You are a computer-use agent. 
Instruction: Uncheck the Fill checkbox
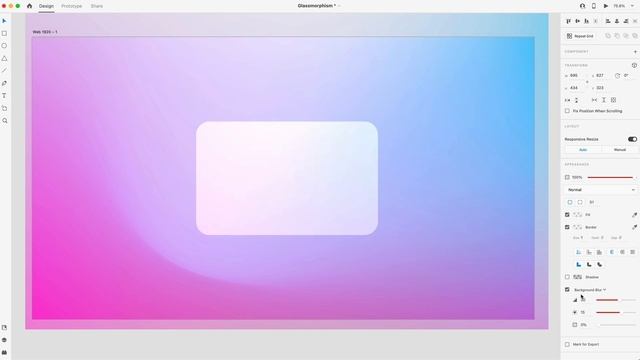click(567, 215)
